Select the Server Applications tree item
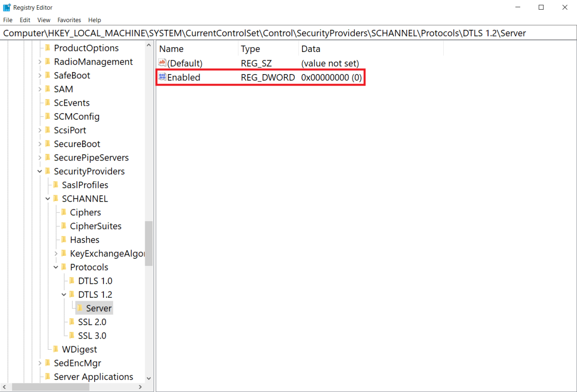This screenshot has height=392, width=577. [93, 377]
